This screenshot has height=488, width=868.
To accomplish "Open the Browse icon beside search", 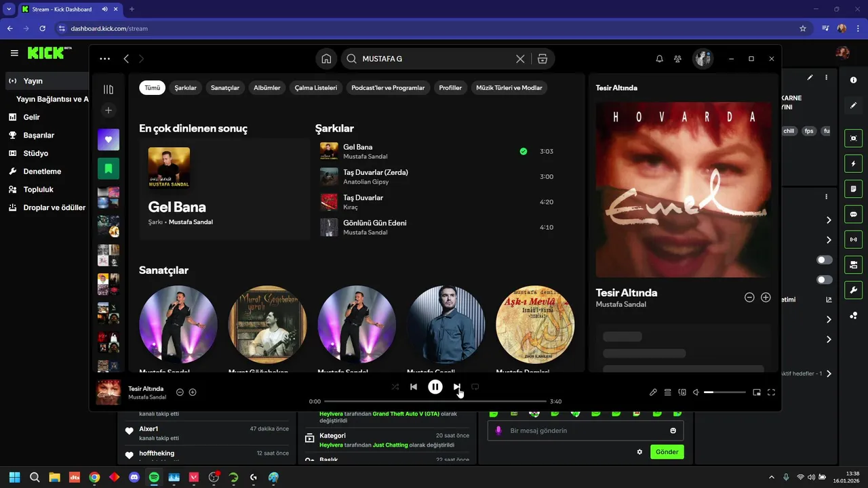I will [x=542, y=59].
